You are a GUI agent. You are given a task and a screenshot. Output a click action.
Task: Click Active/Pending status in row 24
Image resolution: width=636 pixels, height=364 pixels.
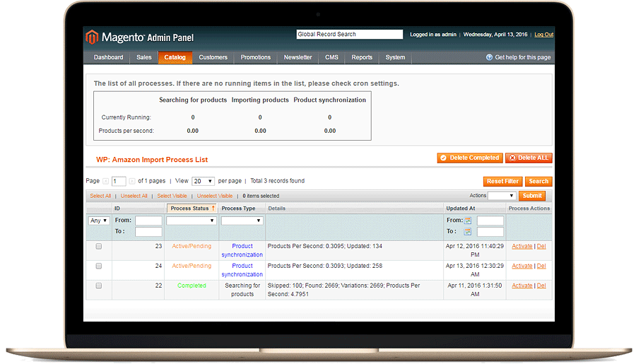192,266
